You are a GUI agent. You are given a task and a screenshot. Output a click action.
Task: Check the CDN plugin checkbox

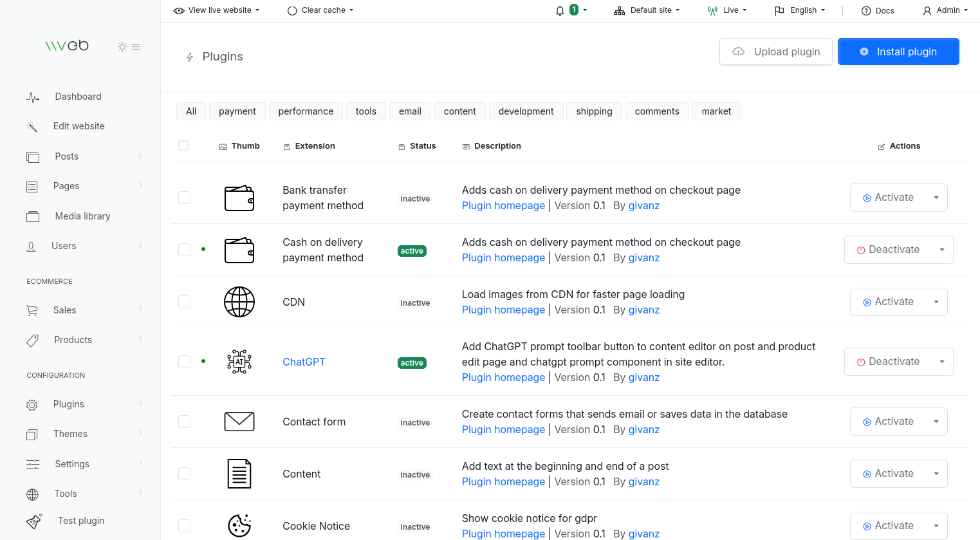point(184,302)
